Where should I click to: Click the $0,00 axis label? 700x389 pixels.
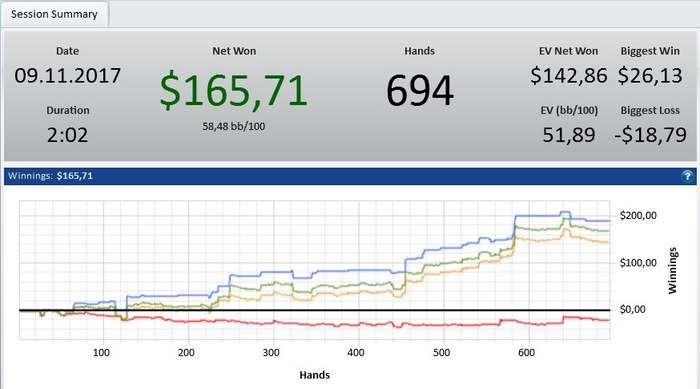pos(632,310)
